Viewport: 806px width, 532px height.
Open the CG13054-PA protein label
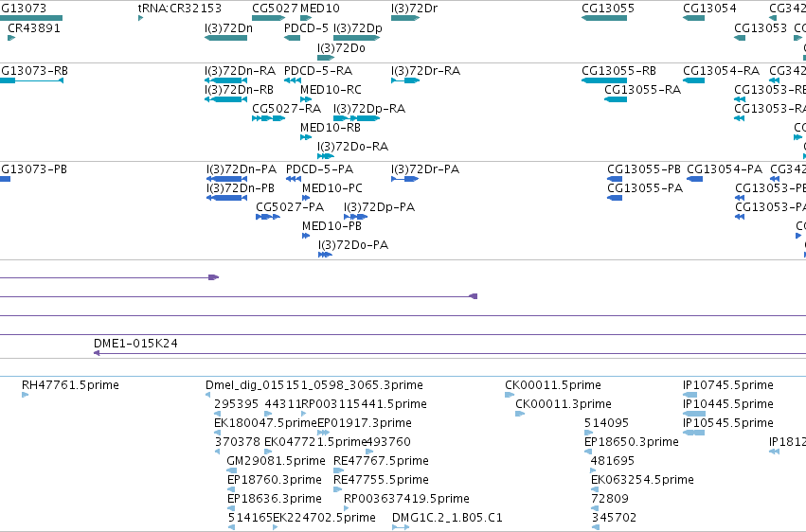[x=725, y=169]
